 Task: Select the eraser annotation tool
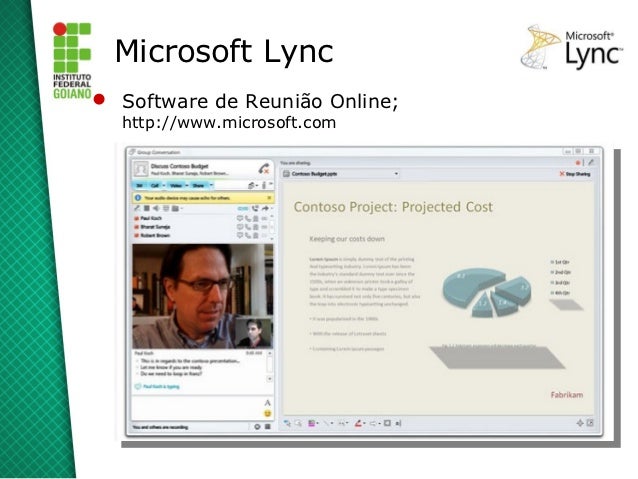pyautogui.click(x=375, y=423)
